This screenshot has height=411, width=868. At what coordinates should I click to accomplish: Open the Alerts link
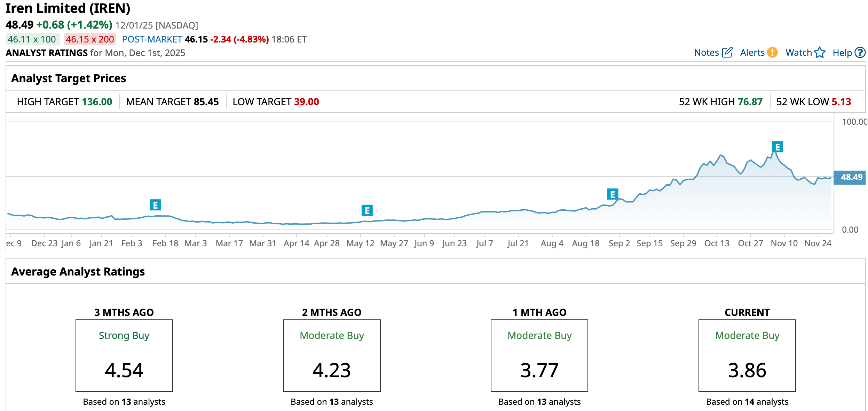(752, 53)
